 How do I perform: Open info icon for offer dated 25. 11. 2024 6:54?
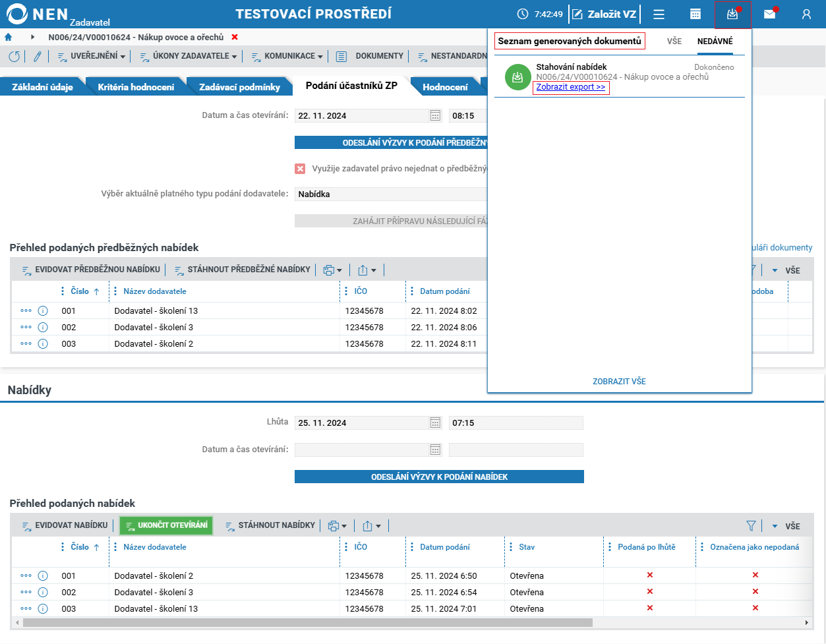[43, 592]
